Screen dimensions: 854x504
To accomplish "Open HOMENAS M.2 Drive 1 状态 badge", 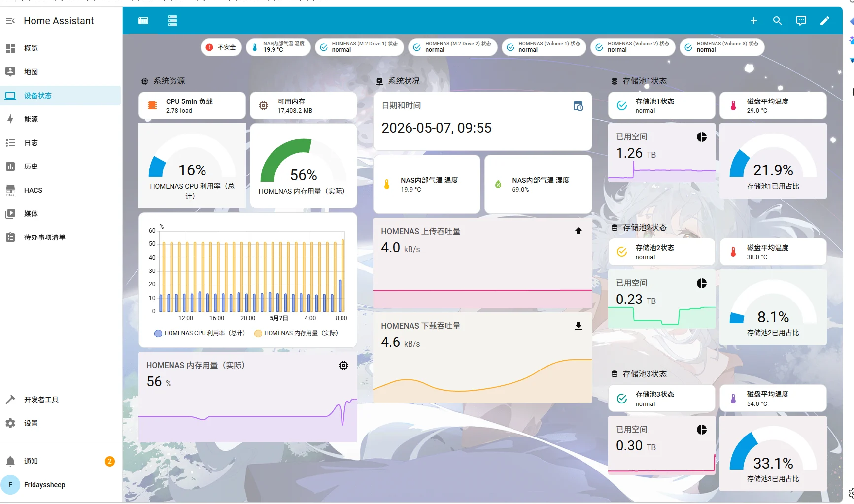I will (x=360, y=47).
